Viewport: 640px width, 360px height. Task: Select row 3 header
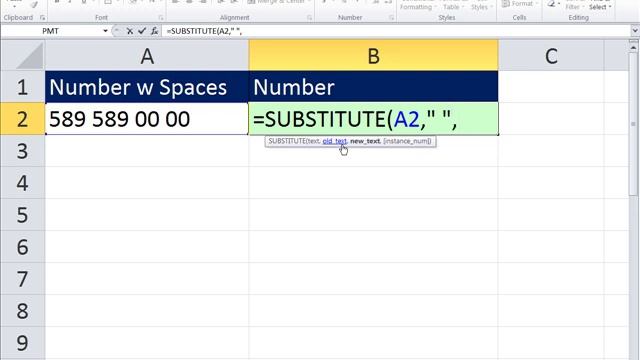pos(22,151)
